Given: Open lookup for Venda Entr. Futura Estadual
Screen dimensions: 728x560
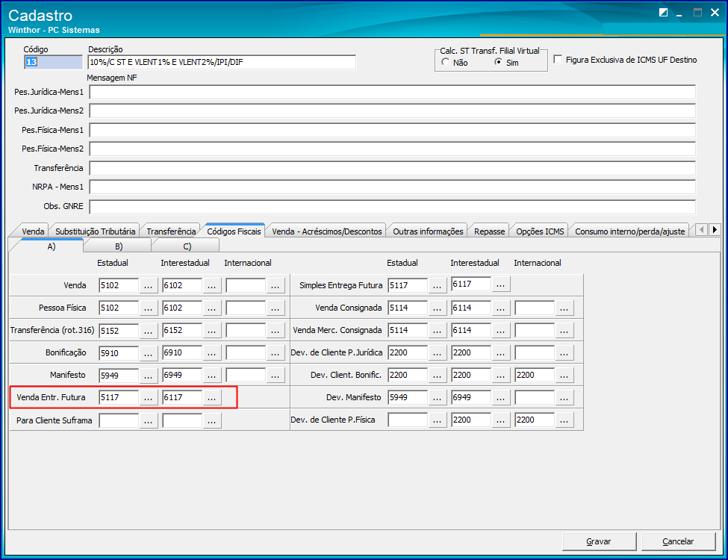Looking at the screenshot, I should (x=148, y=397).
